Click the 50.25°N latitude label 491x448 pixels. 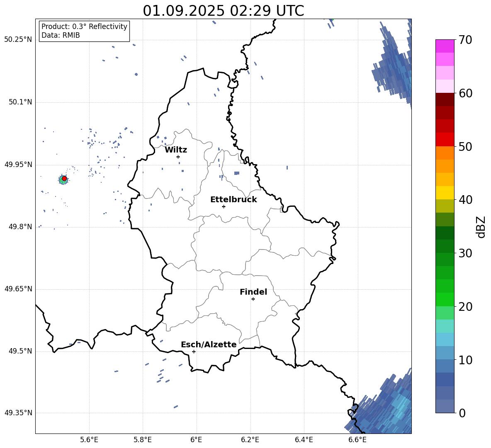(x=18, y=39)
